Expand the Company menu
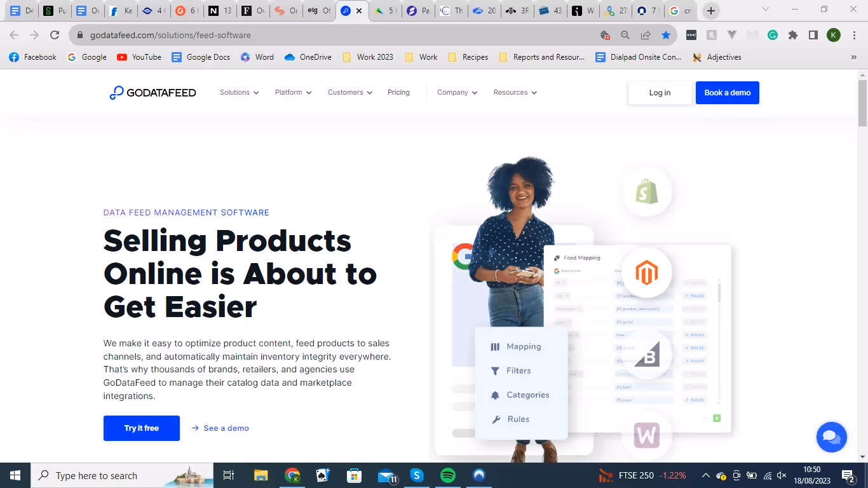Viewport: 868px width, 488px height. point(458,93)
